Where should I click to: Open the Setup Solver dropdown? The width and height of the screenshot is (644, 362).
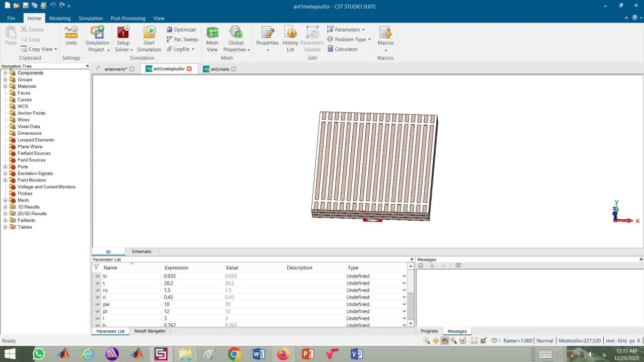coord(131,50)
